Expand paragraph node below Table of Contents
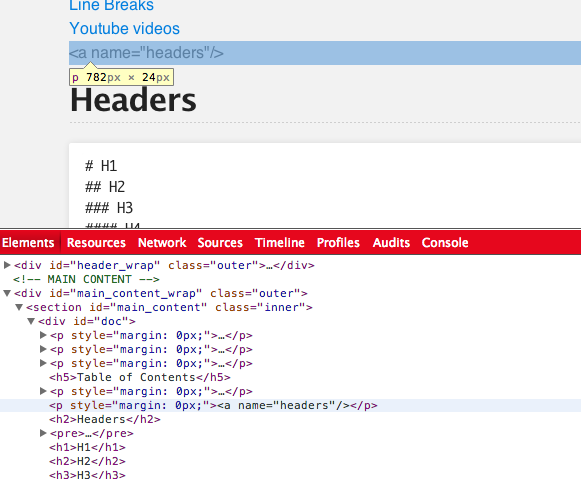Viewport: 581px width, 479px height. [x=43, y=391]
